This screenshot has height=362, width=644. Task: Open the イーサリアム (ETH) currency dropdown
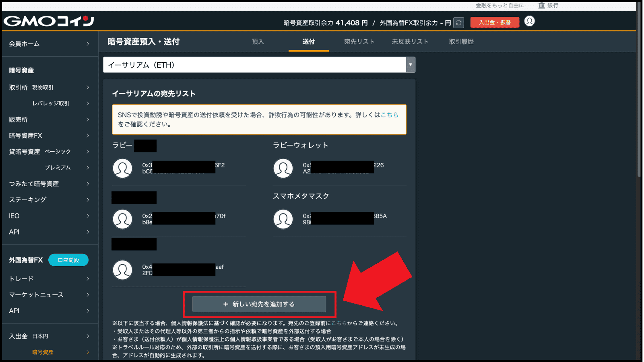[x=259, y=65]
